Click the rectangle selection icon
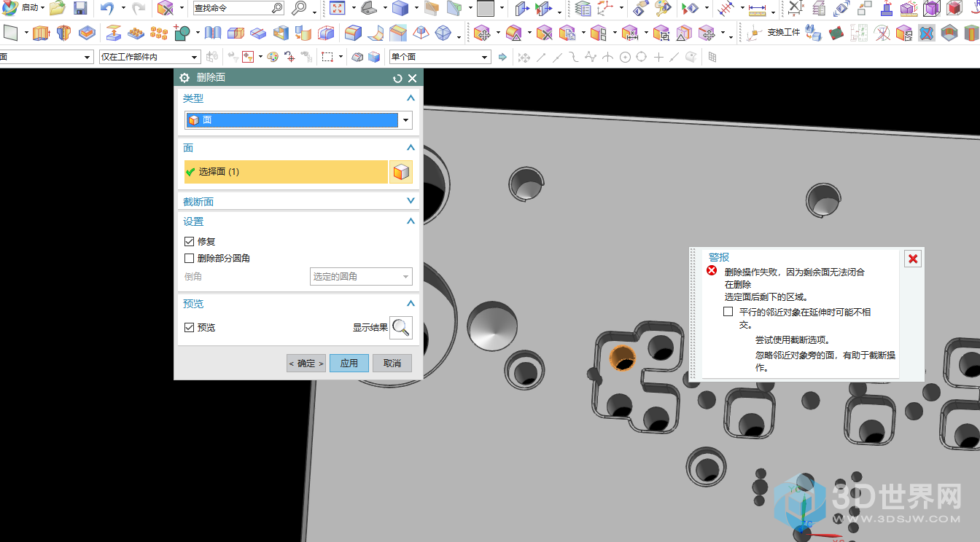 (327, 57)
